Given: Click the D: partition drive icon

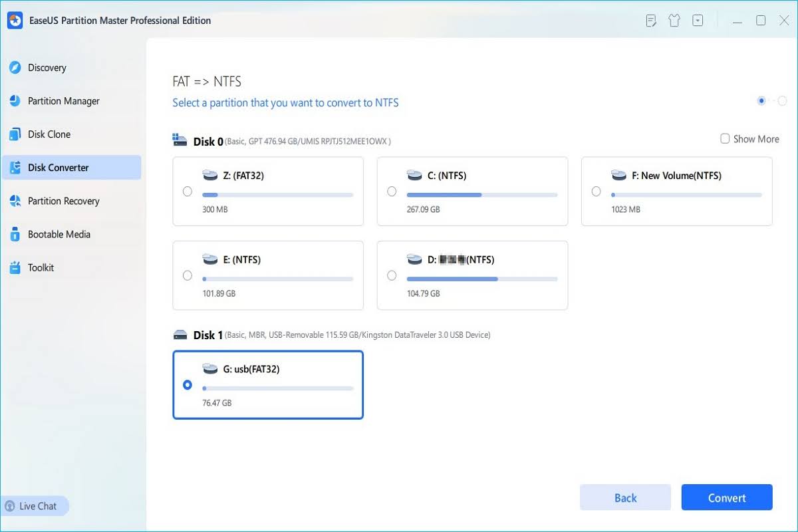Looking at the screenshot, I should (414, 259).
